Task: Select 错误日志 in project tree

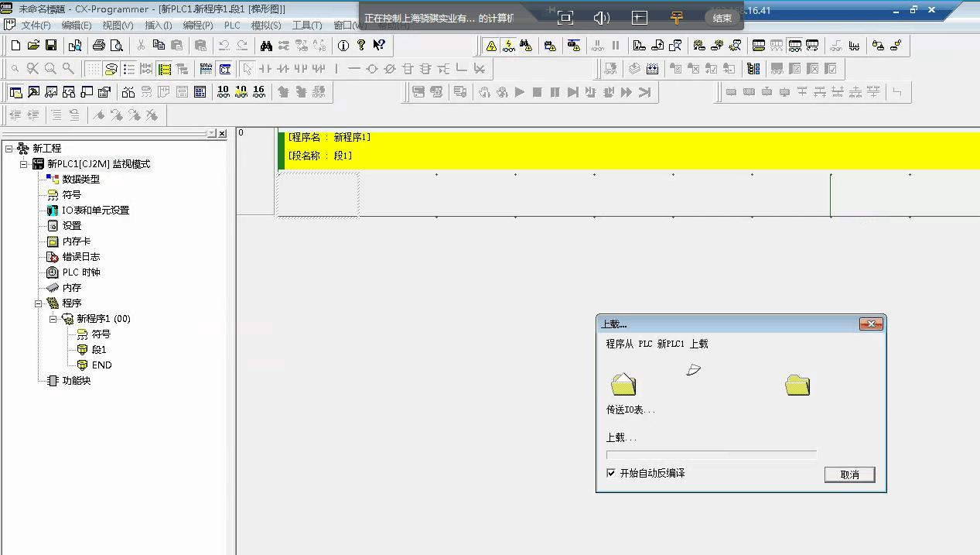Action: click(x=80, y=256)
